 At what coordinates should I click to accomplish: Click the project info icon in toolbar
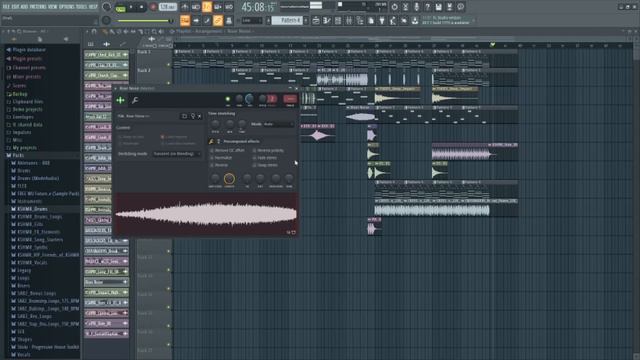click(x=460, y=7)
